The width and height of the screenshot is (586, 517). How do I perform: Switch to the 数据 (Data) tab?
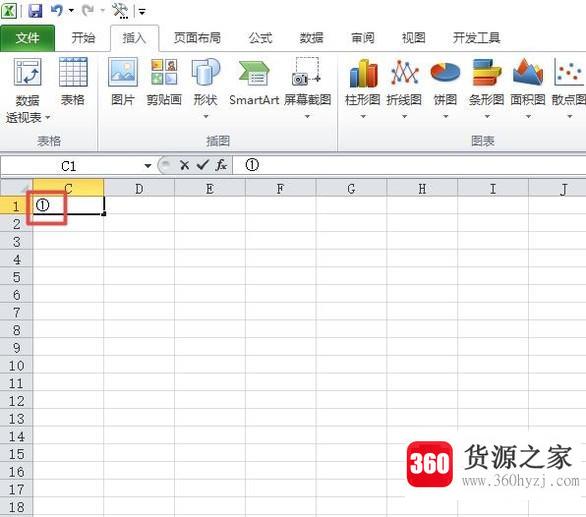(311, 38)
